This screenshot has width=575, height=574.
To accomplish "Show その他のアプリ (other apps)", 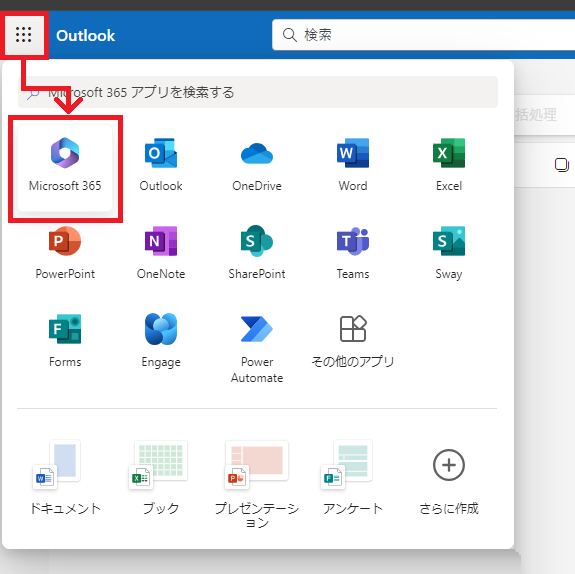I will [x=353, y=341].
